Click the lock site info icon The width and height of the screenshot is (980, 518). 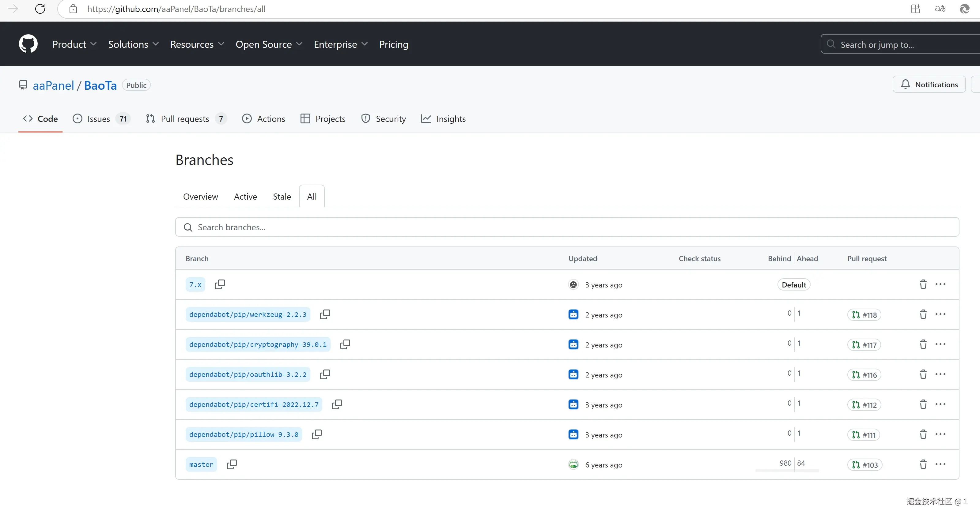pyautogui.click(x=73, y=9)
